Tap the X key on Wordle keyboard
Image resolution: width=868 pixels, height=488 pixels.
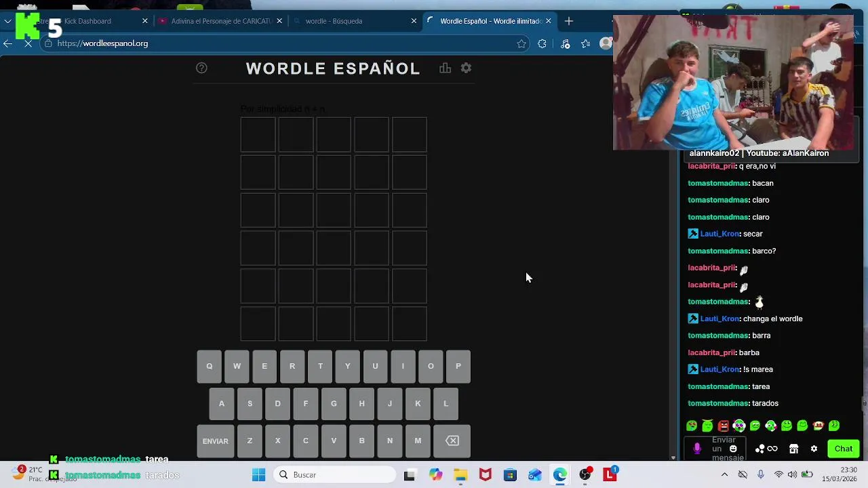coord(277,441)
